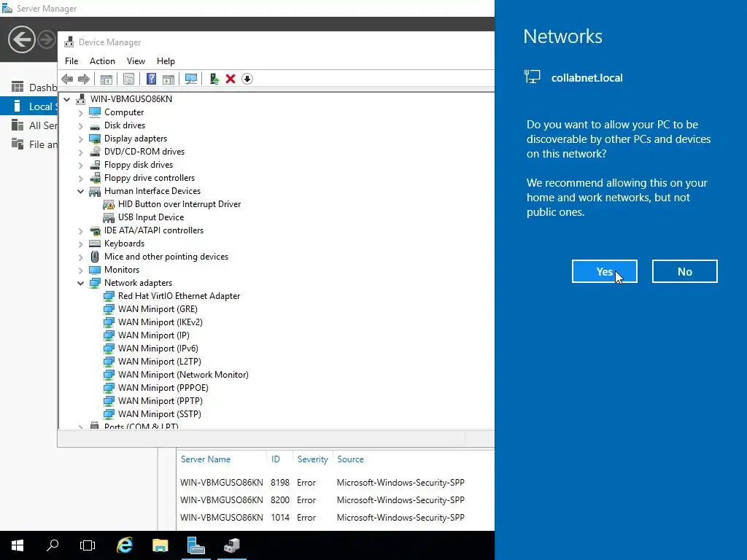Image resolution: width=747 pixels, height=560 pixels.
Task: Select WAN Miniport (Network Monitor) adapter
Action: point(183,375)
